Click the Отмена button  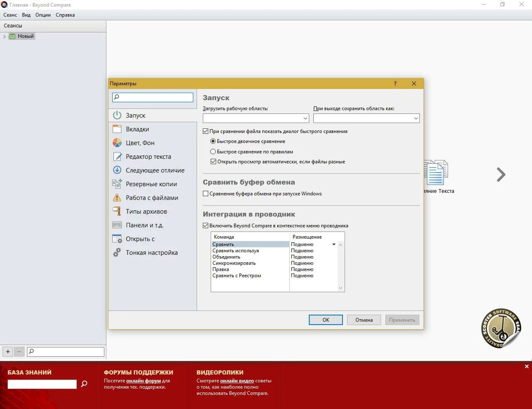tap(364, 320)
